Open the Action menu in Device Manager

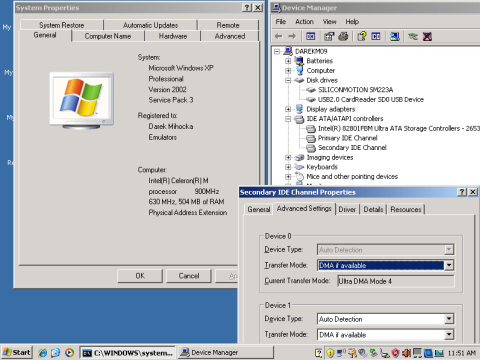pos(304,22)
